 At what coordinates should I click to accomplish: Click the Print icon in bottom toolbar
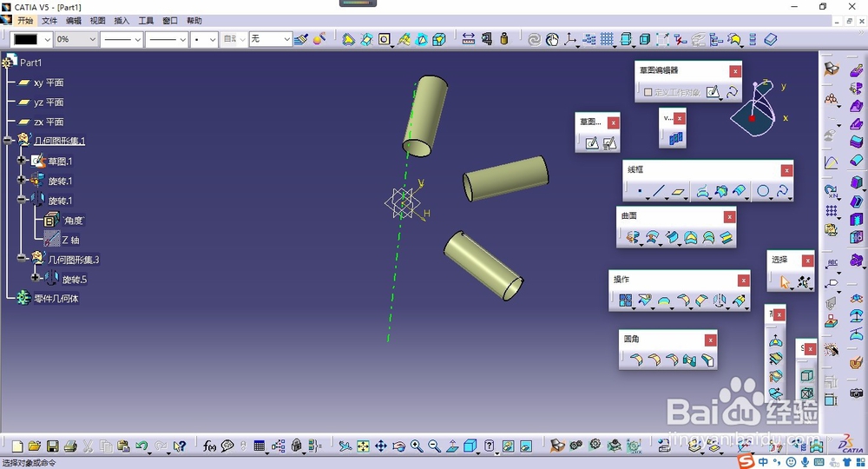pos(70,446)
